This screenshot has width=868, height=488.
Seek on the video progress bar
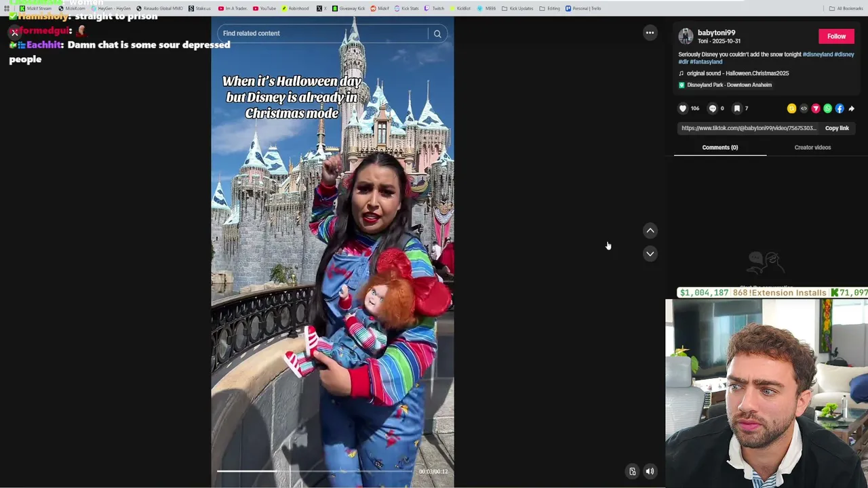tap(315, 471)
